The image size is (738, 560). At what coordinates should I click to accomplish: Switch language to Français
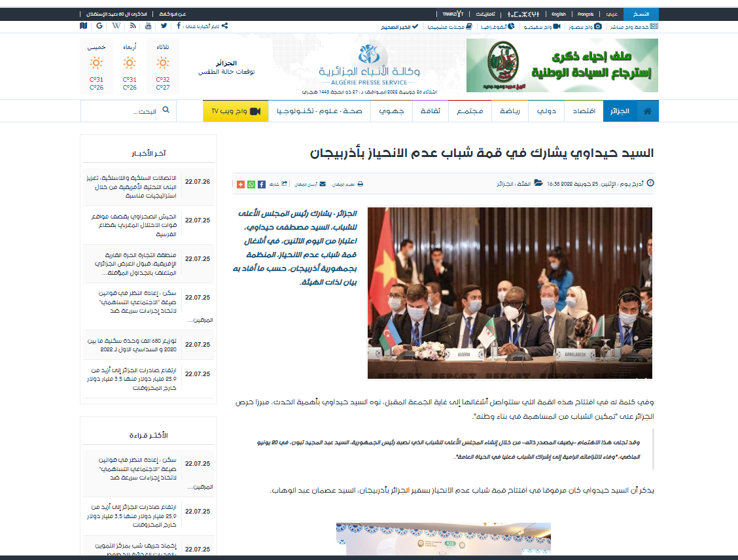[586, 14]
